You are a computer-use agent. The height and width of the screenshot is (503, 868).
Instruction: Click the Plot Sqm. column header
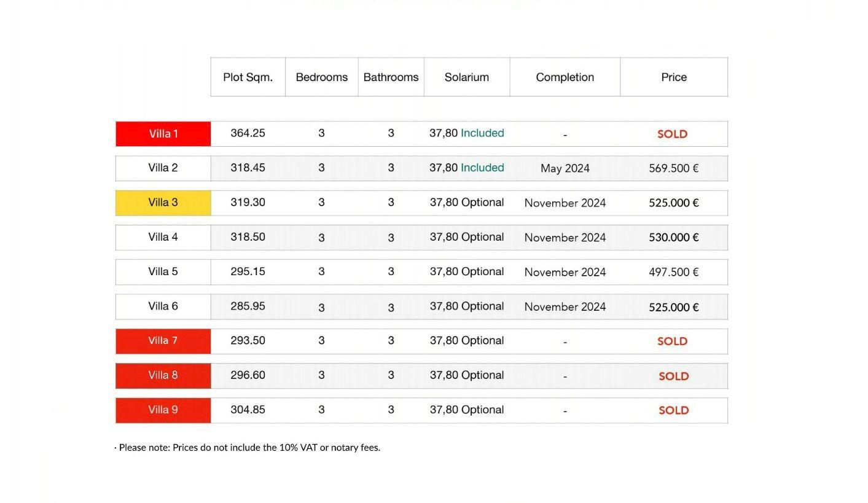[x=248, y=77]
